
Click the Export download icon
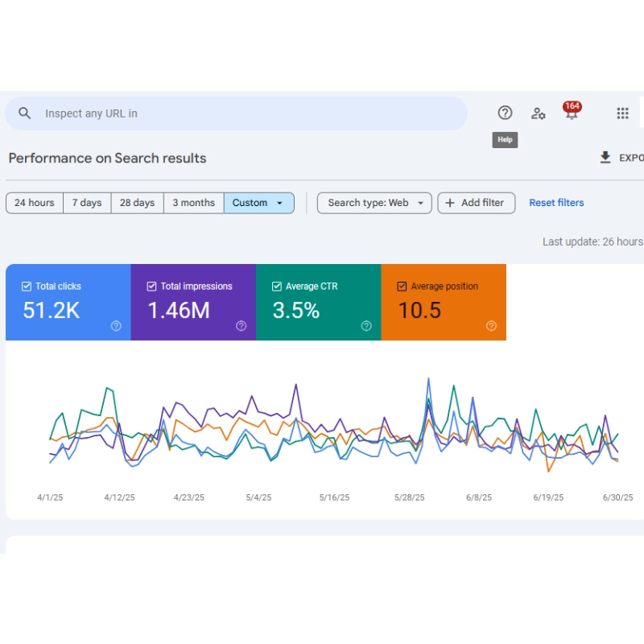(x=605, y=158)
